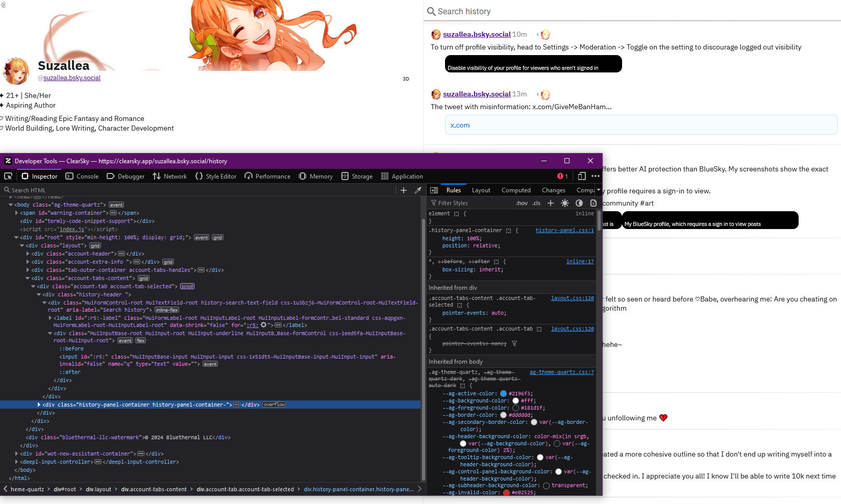Select the Rules sidebar tab
The image size is (841, 504).
(x=453, y=190)
